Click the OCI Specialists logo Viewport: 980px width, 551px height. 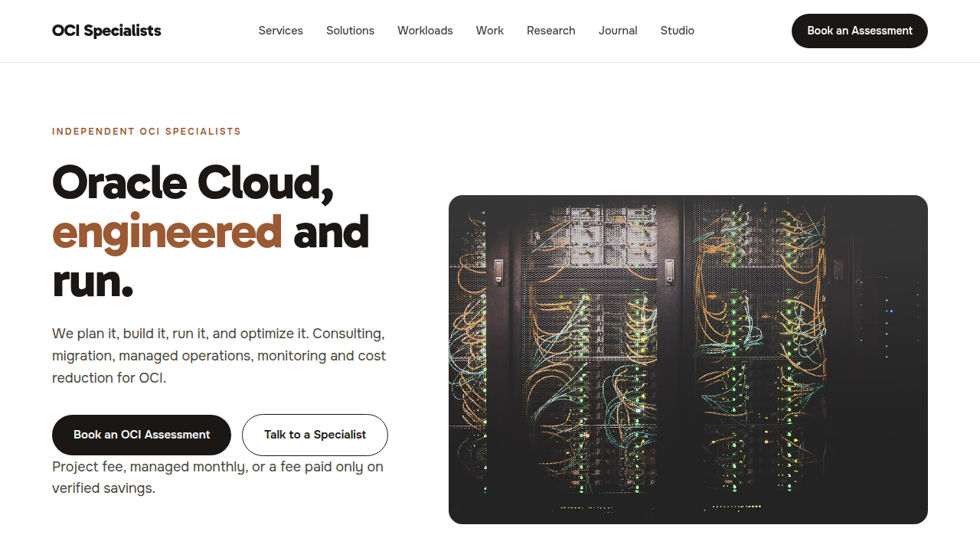point(106,31)
